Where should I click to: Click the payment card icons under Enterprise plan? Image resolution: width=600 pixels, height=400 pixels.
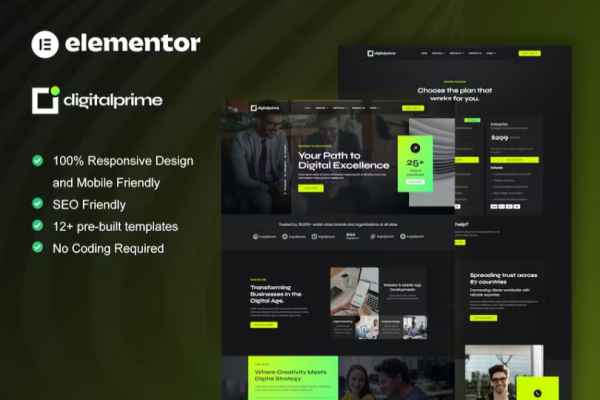pos(505,207)
